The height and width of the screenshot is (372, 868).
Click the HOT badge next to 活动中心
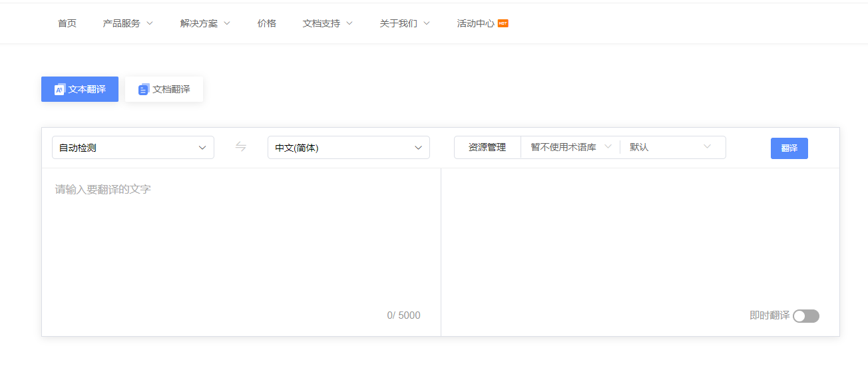503,23
